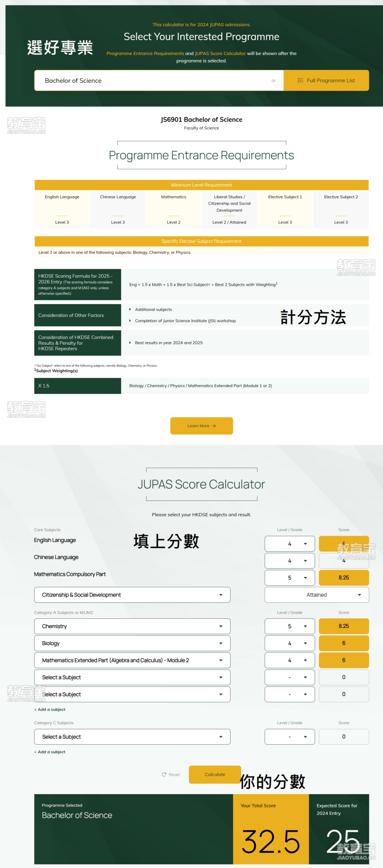Image resolution: width=383 pixels, height=868 pixels.
Task: Click the X 1.5 weighting cell
Action: (78, 386)
